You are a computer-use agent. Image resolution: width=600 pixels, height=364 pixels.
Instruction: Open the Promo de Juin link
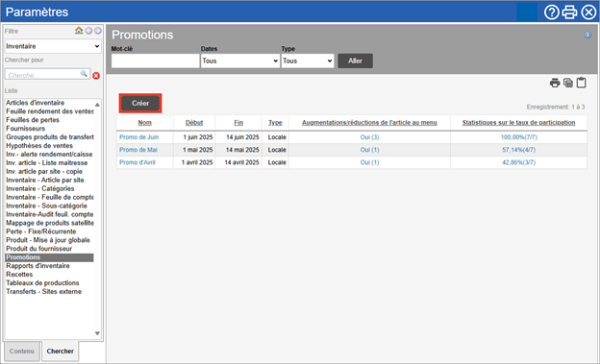[x=138, y=137]
